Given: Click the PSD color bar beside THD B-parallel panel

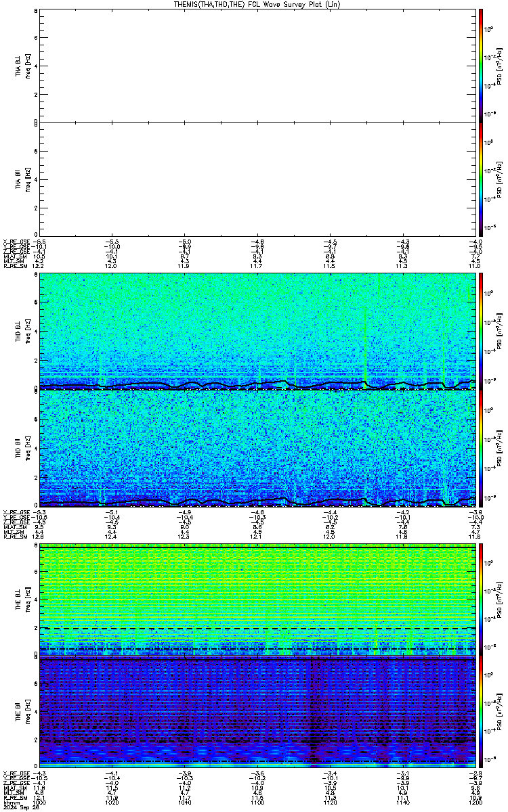Looking at the screenshot, I should (481, 448).
